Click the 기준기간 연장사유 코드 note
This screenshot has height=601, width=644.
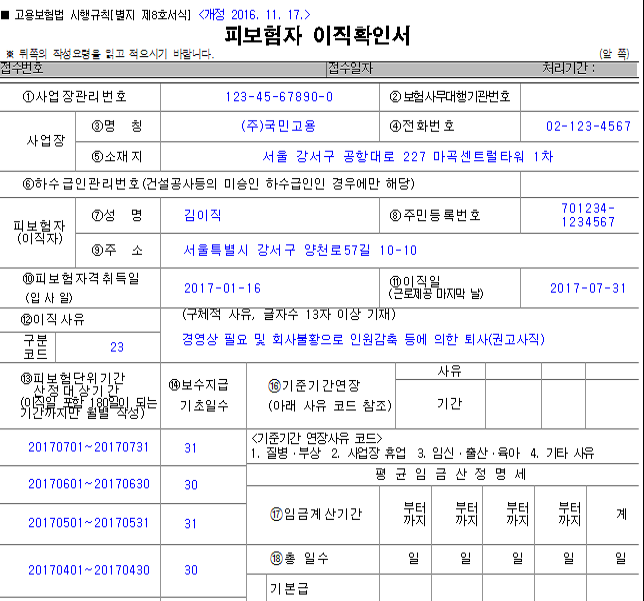pyautogui.click(x=316, y=438)
